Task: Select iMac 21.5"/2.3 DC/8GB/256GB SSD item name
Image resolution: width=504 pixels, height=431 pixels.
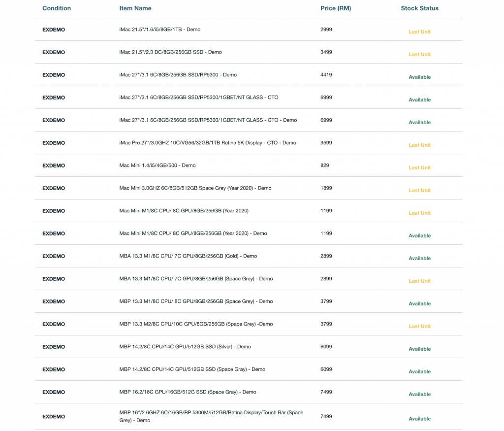Action: [170, 52]
